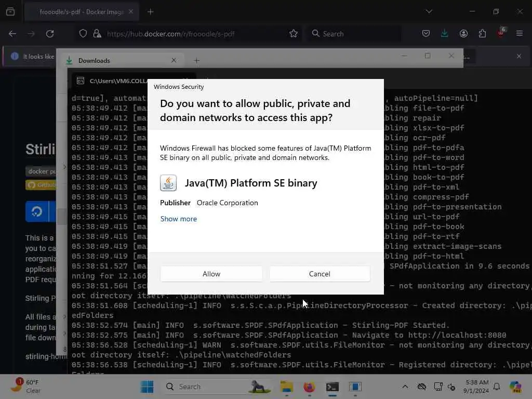Open a new Firefox tab
532x399 pixels.
(150, 12)
